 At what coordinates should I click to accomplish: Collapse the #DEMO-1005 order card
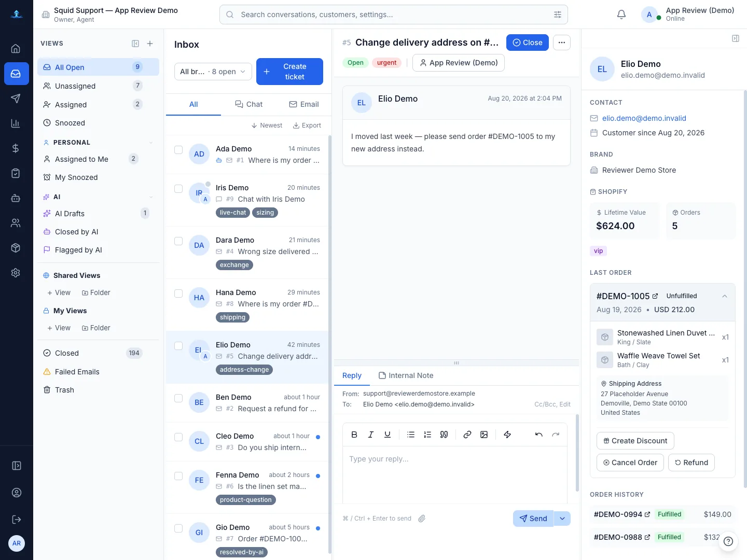coord(725,296)
